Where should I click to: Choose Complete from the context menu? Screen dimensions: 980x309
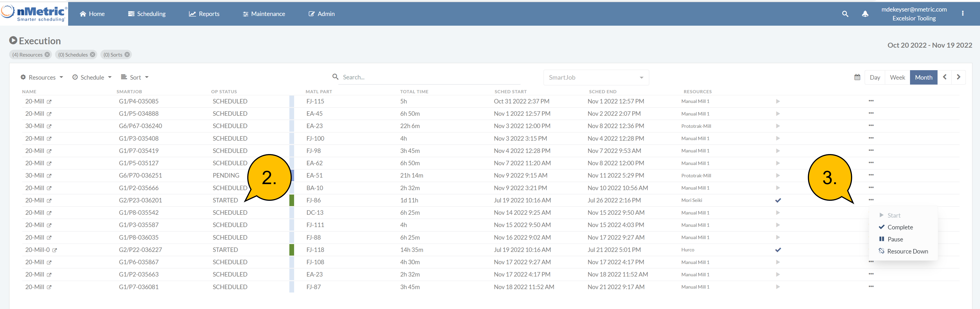pos(900,227)
